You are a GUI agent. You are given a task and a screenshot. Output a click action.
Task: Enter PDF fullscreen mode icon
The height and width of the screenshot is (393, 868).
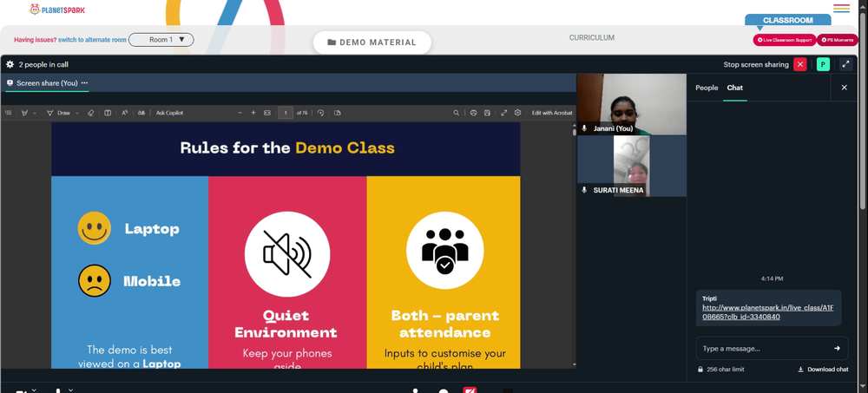click(503, 113)
